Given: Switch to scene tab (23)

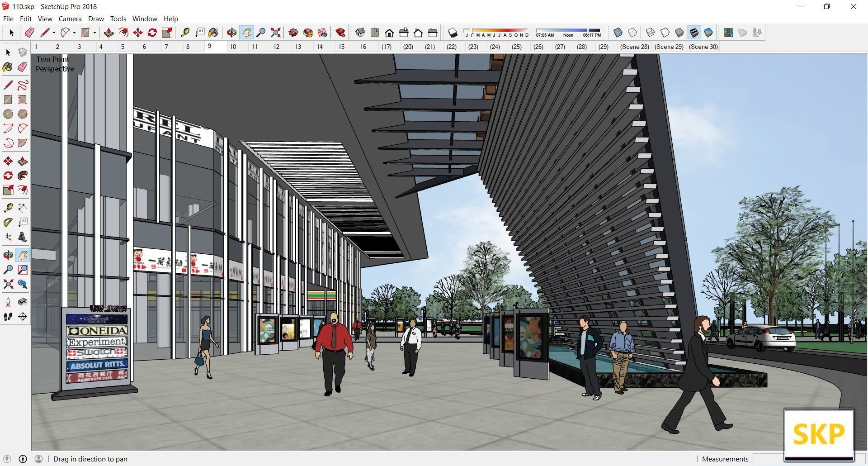Looking at the screenshot, I should [x=473, y=47].
